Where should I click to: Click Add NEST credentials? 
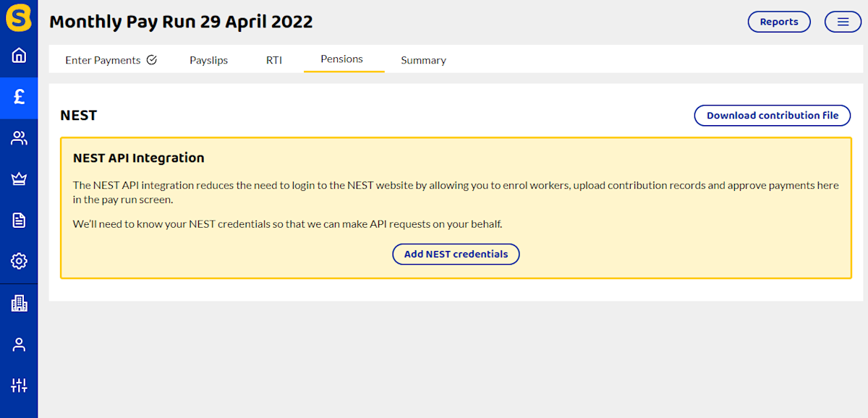(x=456, y=254)
